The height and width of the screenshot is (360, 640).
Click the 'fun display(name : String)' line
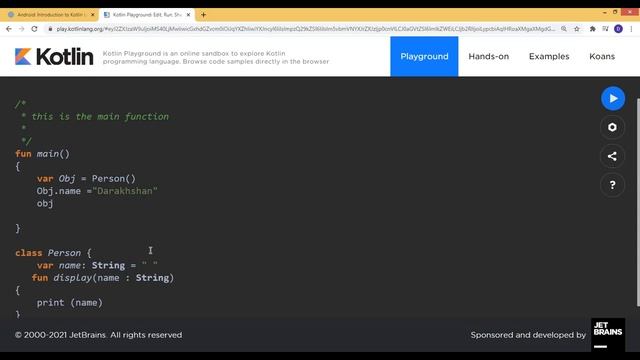click(103, 278)
